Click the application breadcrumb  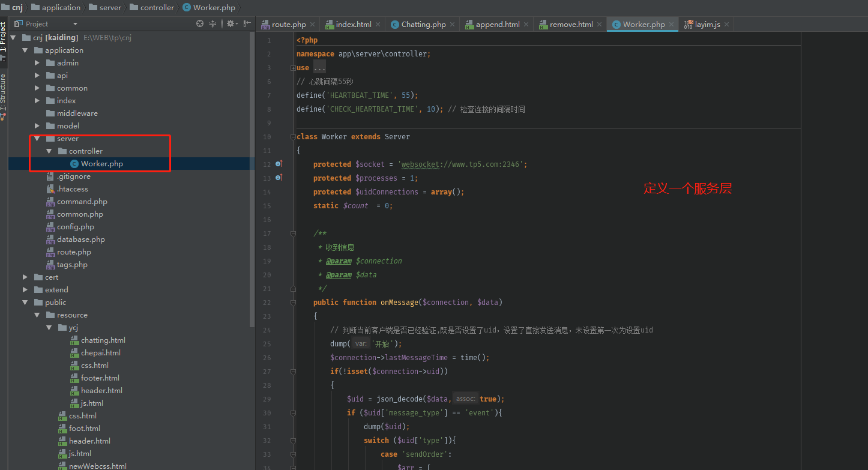point(56,8)
